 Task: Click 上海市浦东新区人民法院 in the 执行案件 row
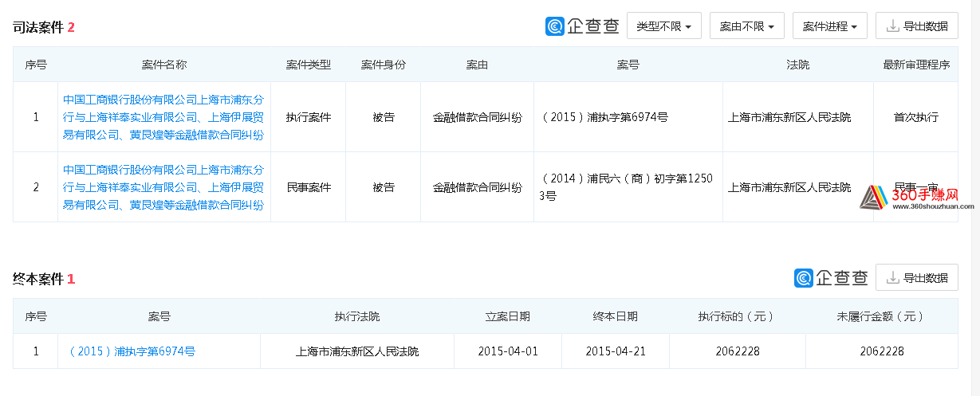[x=789, y=117]
